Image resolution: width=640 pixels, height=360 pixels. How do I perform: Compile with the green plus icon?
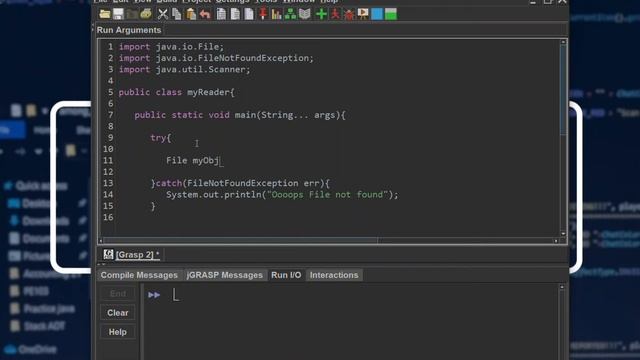pos(321,14)
